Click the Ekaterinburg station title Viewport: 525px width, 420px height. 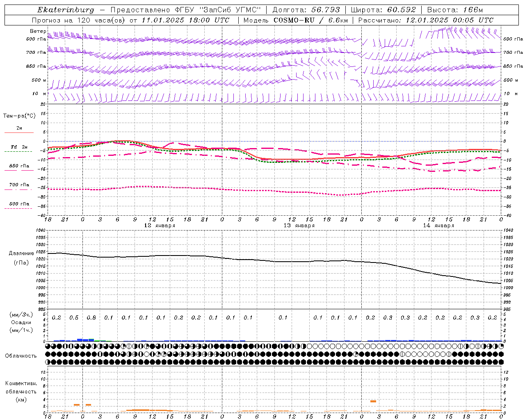65,10
